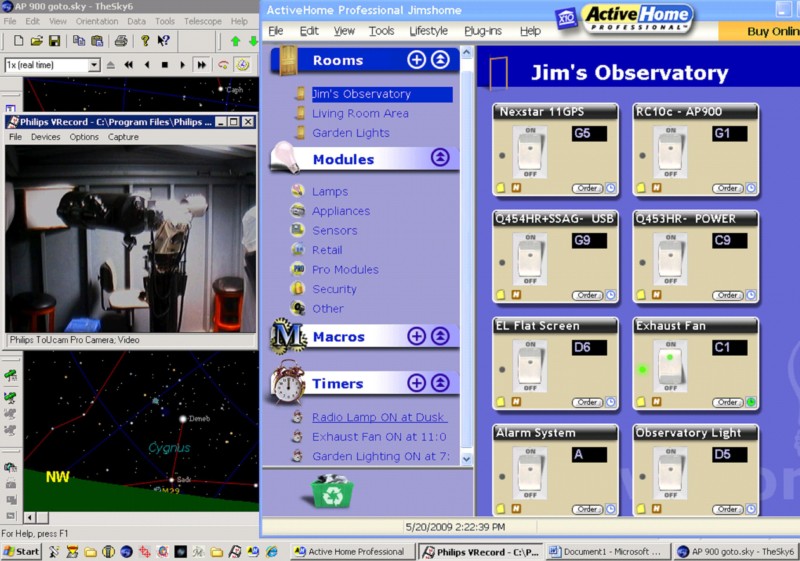Click the Stop time-flow button in TheSky6
This screenshot has height=561, width=800.
click(164, 65)
